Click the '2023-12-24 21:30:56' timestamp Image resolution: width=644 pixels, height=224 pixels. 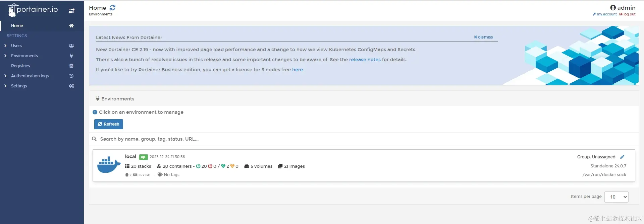167,157
